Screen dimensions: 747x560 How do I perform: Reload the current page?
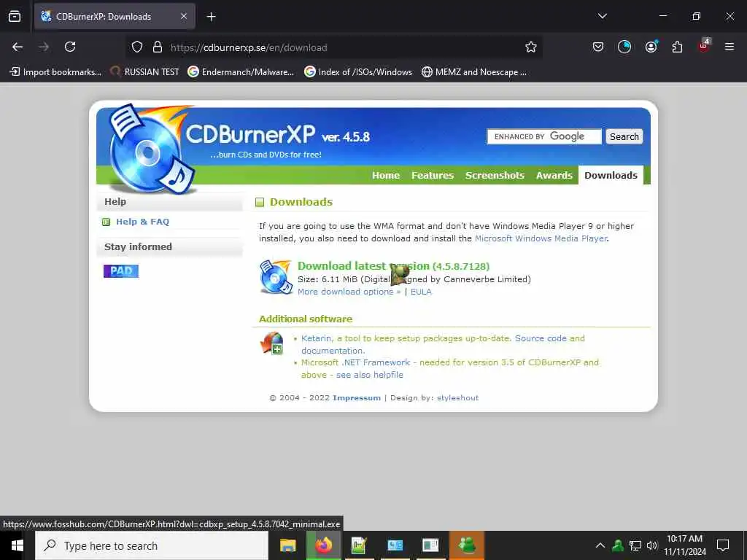click(70, 47)
